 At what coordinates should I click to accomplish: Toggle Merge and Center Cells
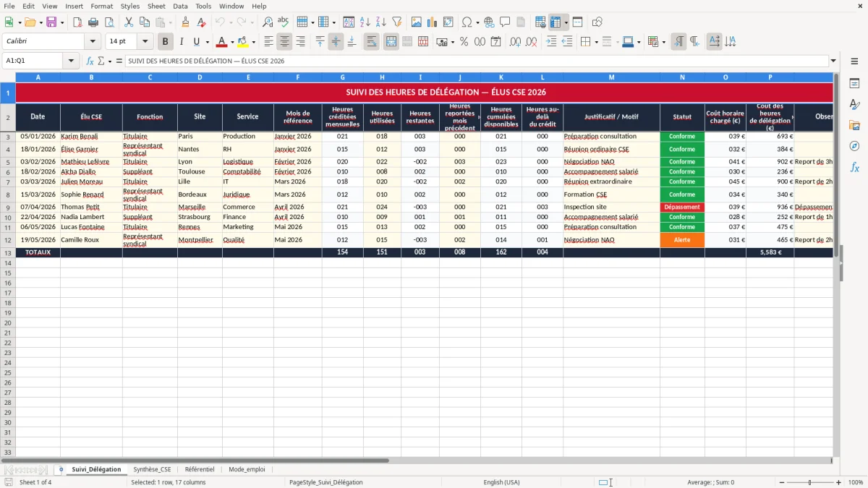tap(391, 42)
